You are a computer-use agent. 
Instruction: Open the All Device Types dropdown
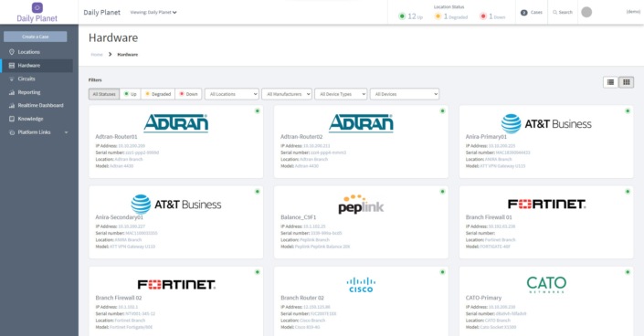(x=341, y=94)
